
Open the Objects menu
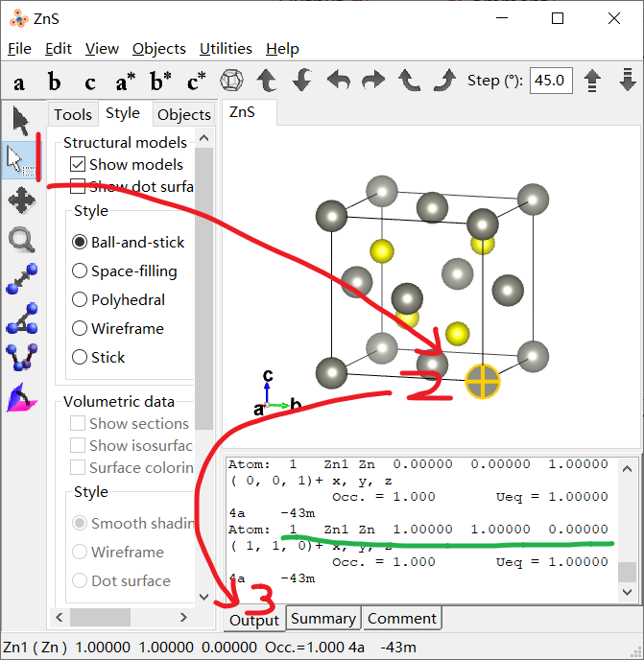point(158,49)
